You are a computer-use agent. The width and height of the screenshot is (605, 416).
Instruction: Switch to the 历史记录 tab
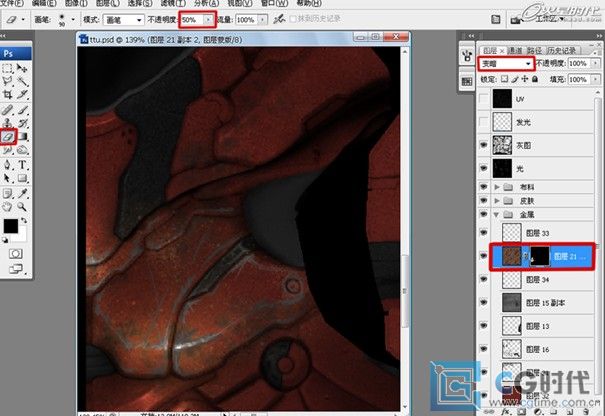click(x=561, y=51)
